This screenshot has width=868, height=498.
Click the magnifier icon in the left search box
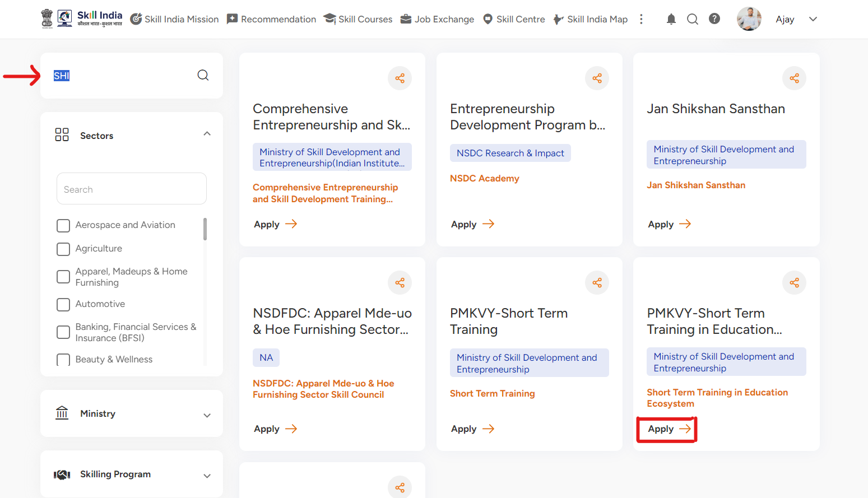point(203,75)
